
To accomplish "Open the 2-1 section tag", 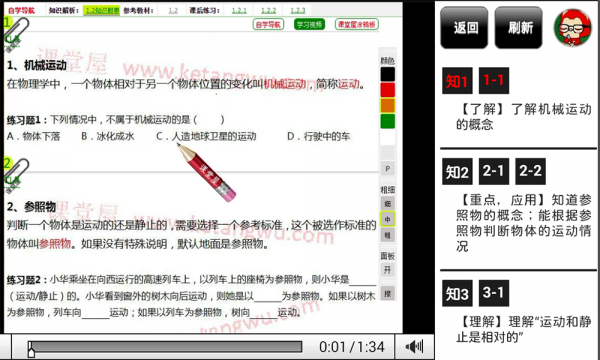I will click(x=494, y=172).
